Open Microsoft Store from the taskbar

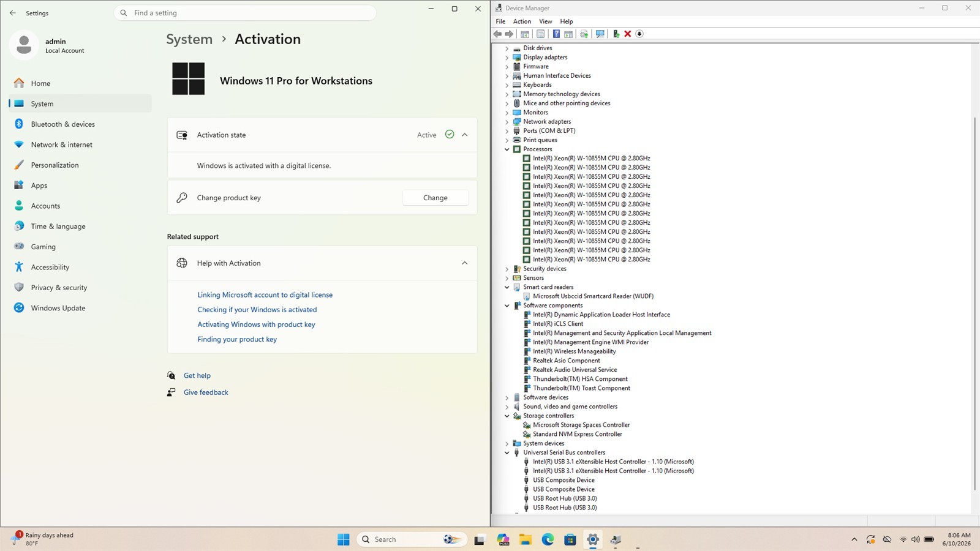(x=570, y=539)
